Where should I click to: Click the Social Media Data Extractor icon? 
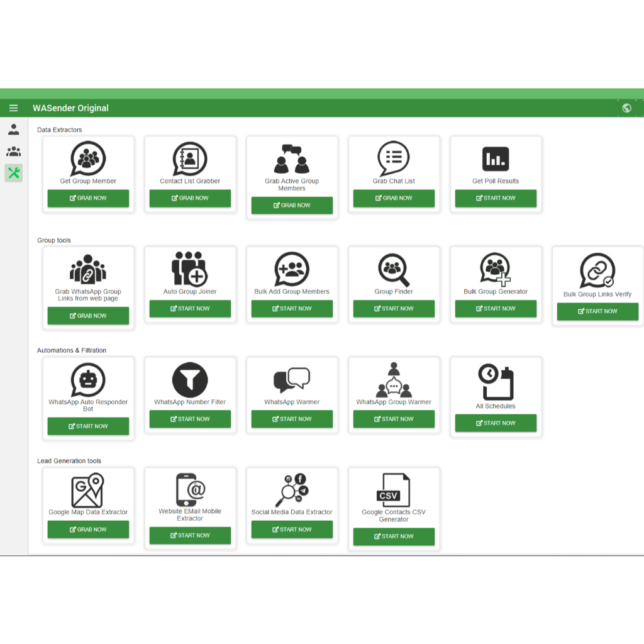[292, 490]
